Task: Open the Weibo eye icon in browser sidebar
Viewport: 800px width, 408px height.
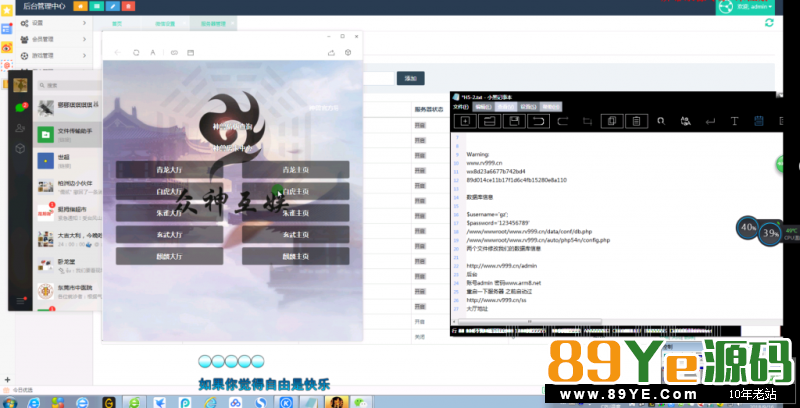Action: 7,47
